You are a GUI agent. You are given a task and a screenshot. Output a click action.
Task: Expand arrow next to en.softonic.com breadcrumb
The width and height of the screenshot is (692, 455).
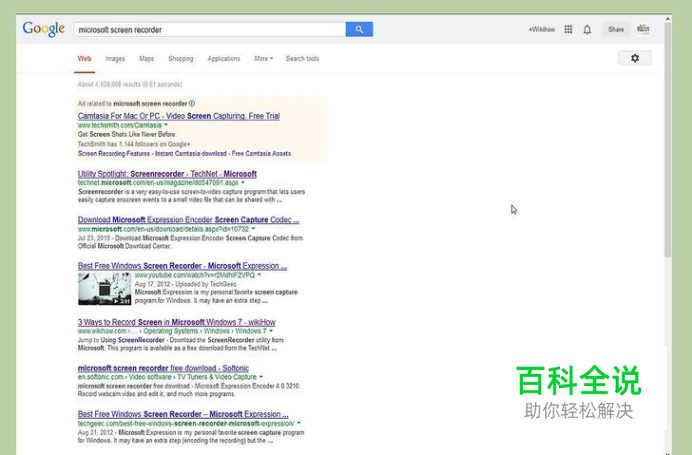pyautogui.click(x=261, y=377)
